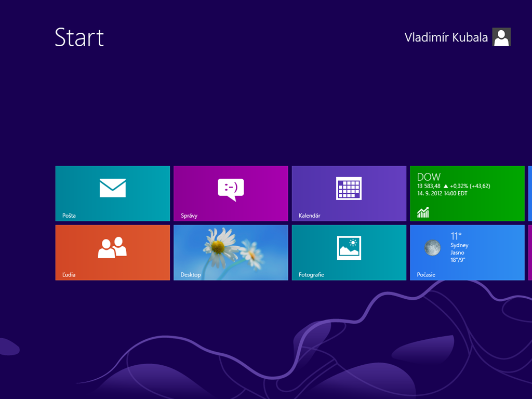Open the Desktop tile with daisies
Image resolution: width=532 pixels, height=399 pixels.
[x=231, y=252]
